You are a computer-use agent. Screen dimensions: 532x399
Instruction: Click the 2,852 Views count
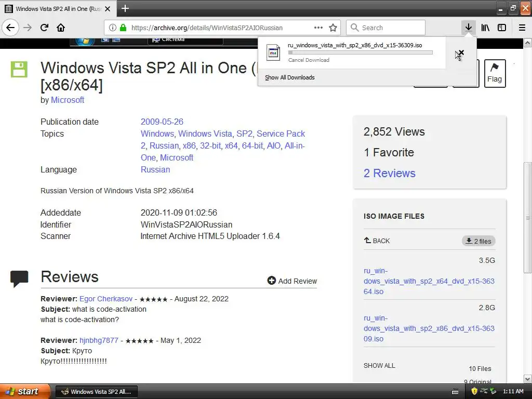(394, 131)
